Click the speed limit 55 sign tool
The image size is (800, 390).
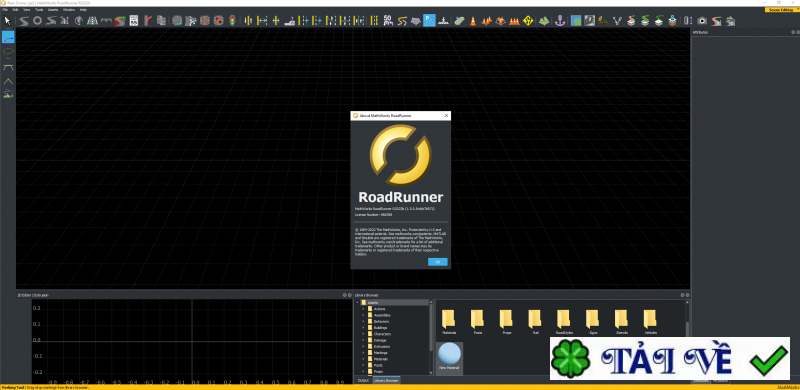134,20
